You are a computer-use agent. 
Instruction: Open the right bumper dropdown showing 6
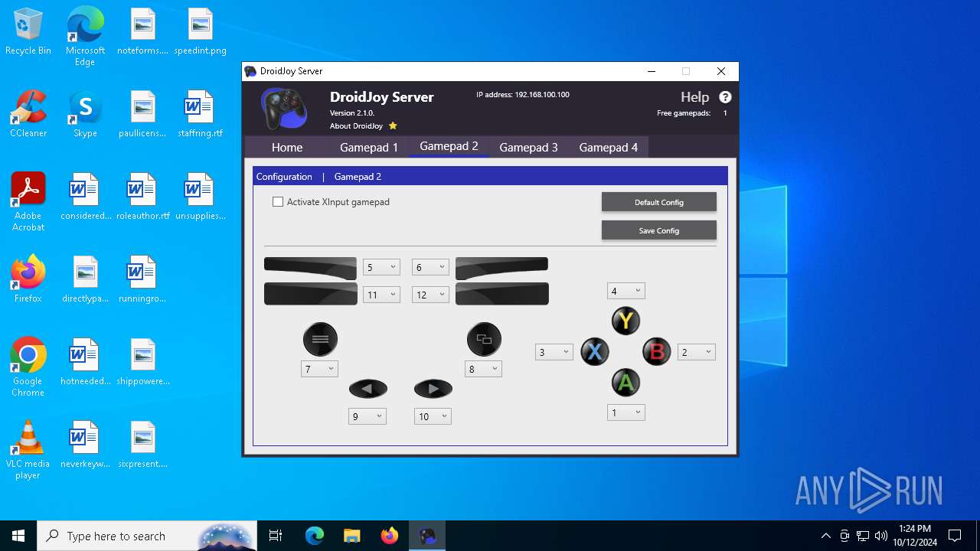(430, 267)
